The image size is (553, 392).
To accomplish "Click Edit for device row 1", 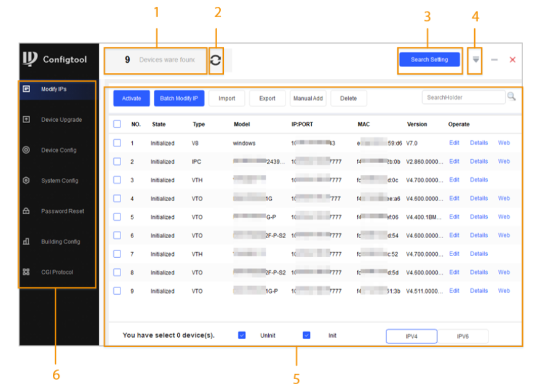I will point(454,143).
